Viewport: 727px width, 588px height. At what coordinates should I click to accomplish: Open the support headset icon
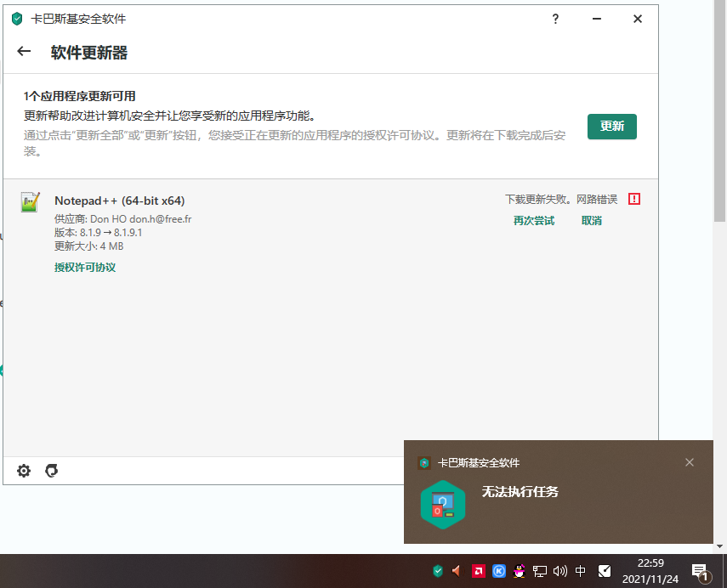click(x=52, y=471)
